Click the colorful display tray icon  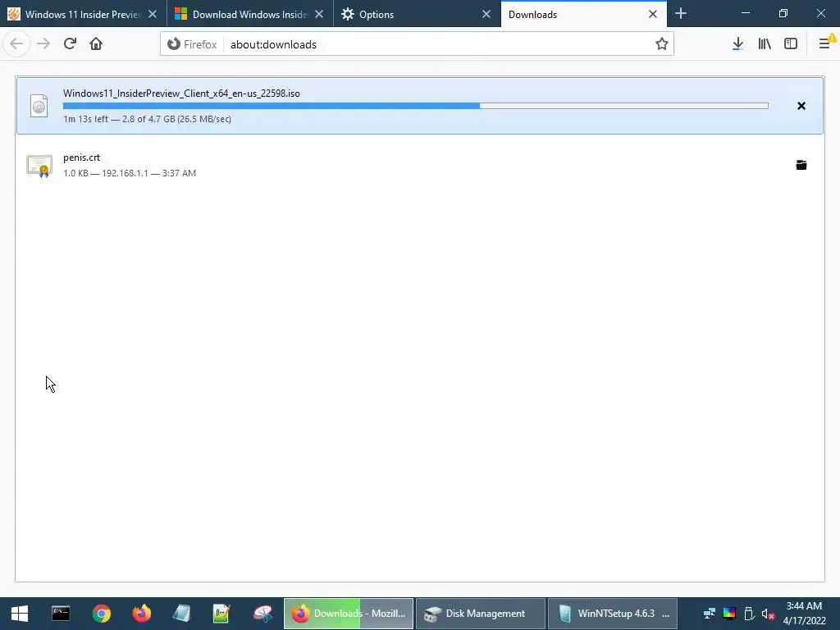coord(729,614)
